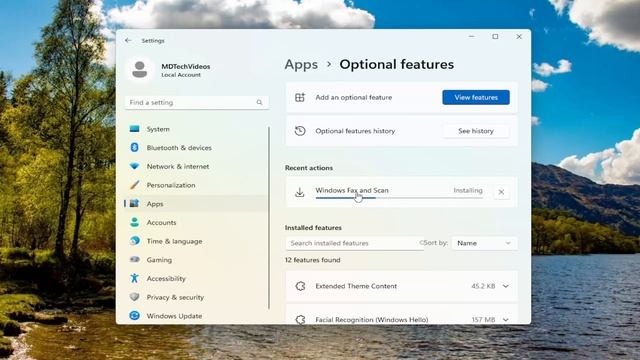Click the Optional features page title
The width and height of the screenshot is (640, 360).
[x=397, y=64]
